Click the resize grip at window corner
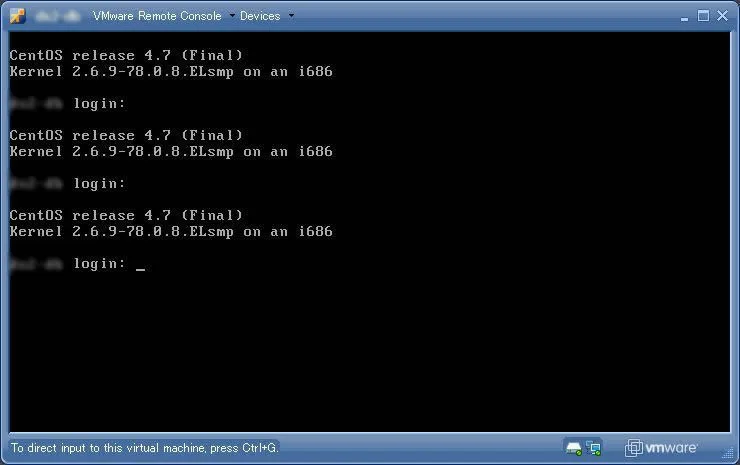Viewport: 740px width, 465px height. (x=732, y=457)
